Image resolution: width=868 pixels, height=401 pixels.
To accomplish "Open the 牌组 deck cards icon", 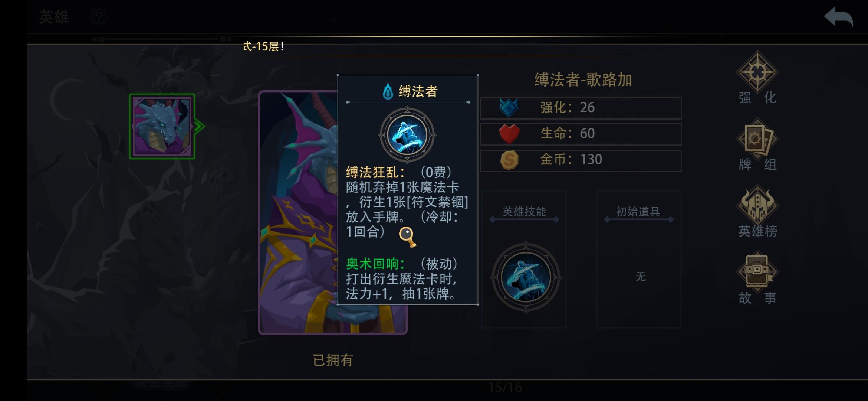I will (757, 139).
